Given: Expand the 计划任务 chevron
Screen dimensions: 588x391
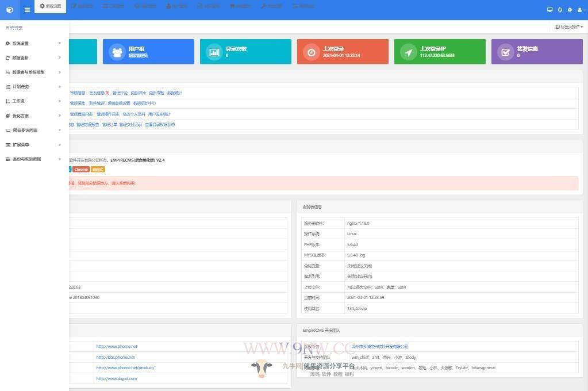Looking at the screenshot, I should click(x=60, y=87).
